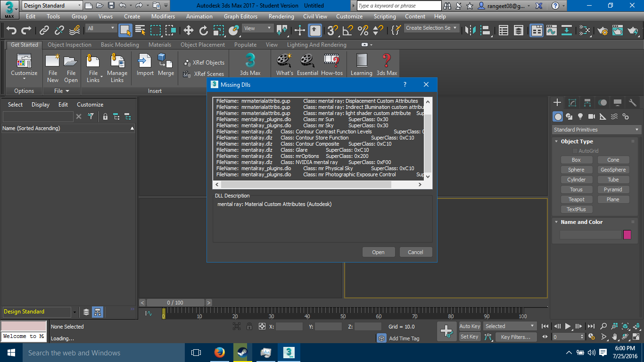Open the View reference coordinate dropdown

(x=257, y=28)
